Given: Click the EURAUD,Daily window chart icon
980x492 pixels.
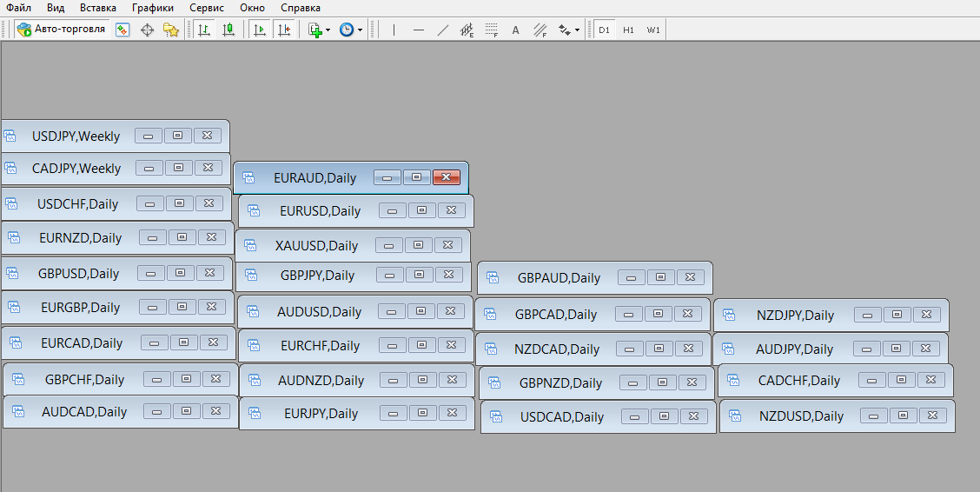Looking at the screenshot, I should click(248, 177).
